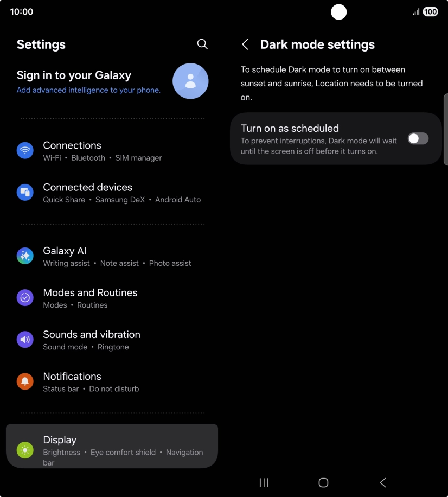Image resolution: width=448 pixels, height=497 pixels.
Task: Tap the system back navigation arrow
Action: pyautogui.click(x=383, y=483)
